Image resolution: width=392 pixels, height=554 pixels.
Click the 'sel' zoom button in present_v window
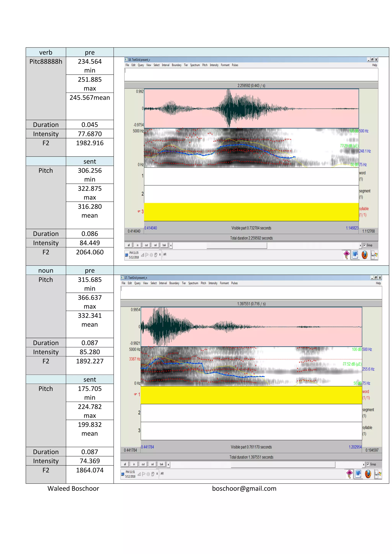click(155, 245)
